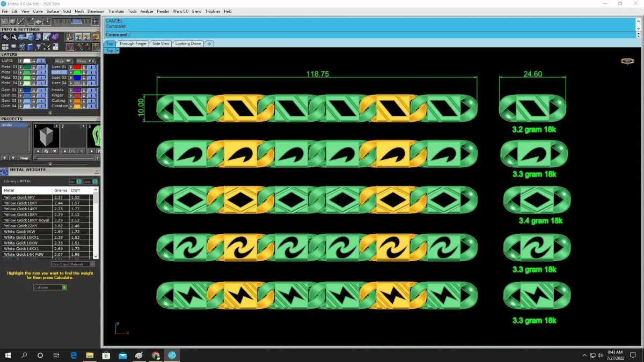Click the red loop icon beside the broom
The width and height of the screenshot is (644, 362).
(x=95, y=37)
